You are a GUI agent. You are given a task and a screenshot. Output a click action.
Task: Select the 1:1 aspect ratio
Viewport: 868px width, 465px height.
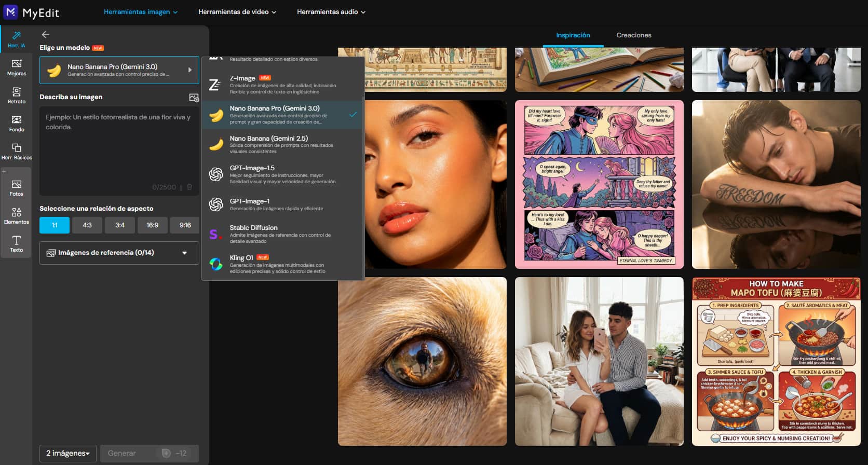pyautogui.click(x=55, y=225)
